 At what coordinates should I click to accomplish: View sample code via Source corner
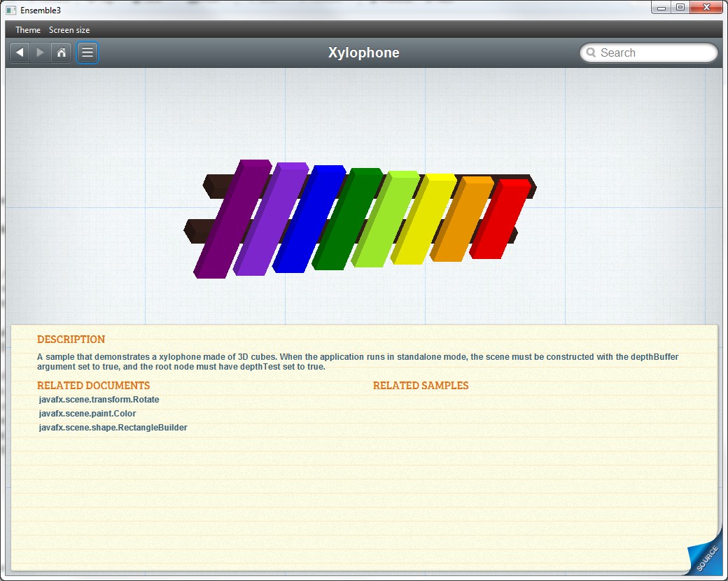click(706, 559)
